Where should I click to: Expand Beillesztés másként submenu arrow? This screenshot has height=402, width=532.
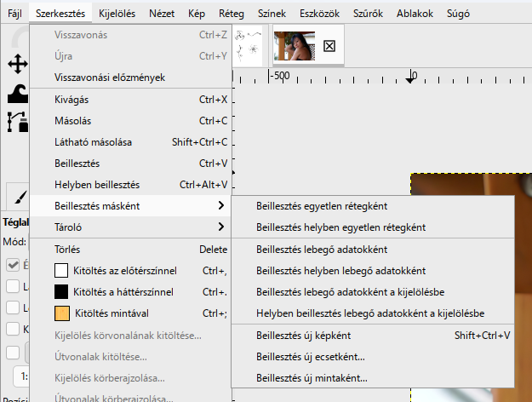click(x=220, y=205)
